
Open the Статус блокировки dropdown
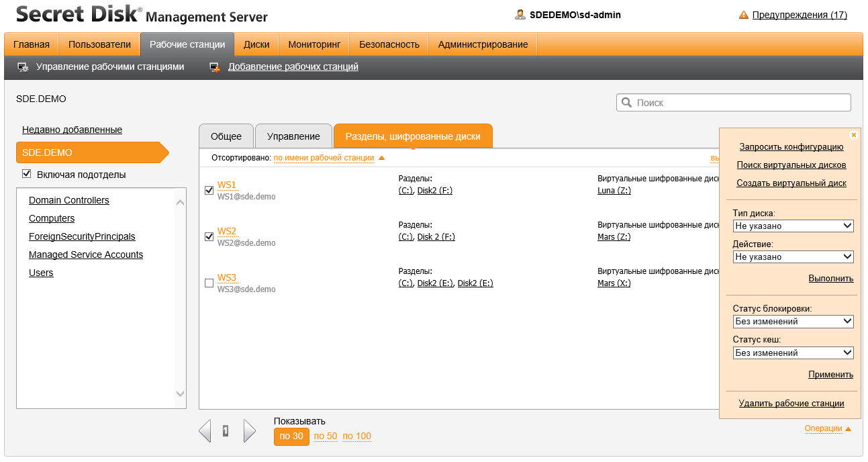point(793,322)
